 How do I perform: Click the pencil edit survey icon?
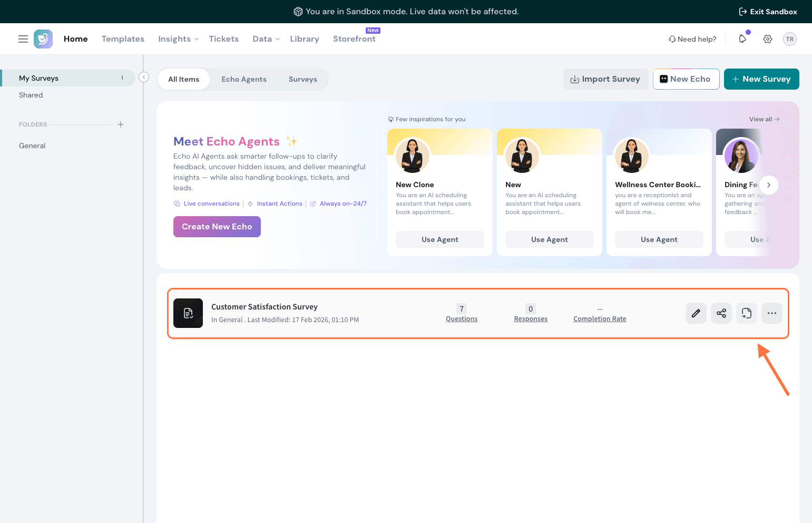tap(696, 313)
